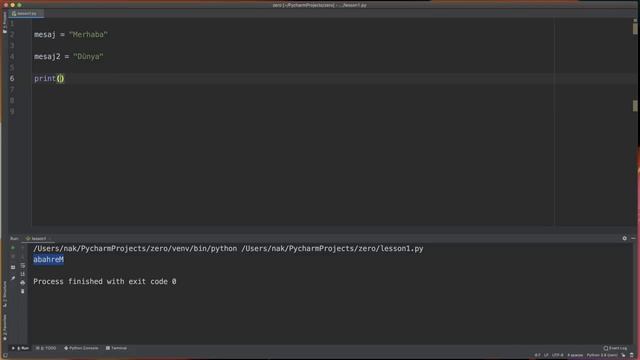Click the pin tab icon in Run panel
This screenshot has height=360, width=640.
coord(13,278)
